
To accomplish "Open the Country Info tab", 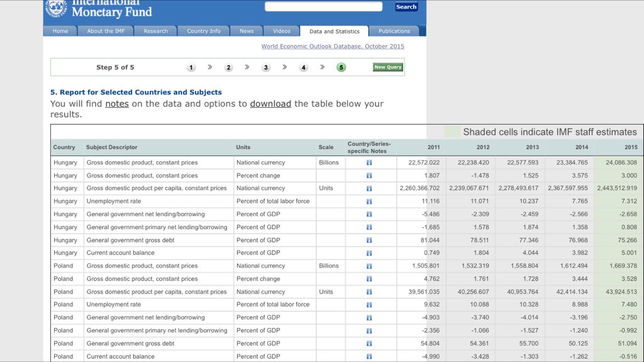I will (x=204, y=31).
